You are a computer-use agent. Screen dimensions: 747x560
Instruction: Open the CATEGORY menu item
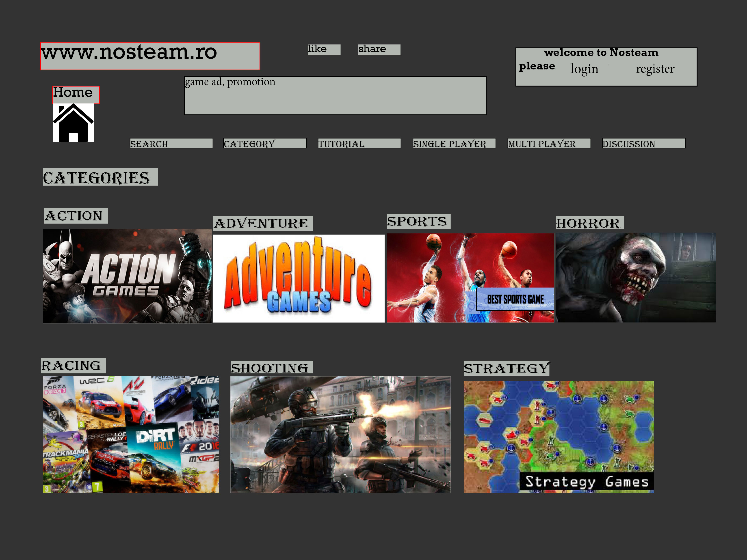click(x=265, y=143)
